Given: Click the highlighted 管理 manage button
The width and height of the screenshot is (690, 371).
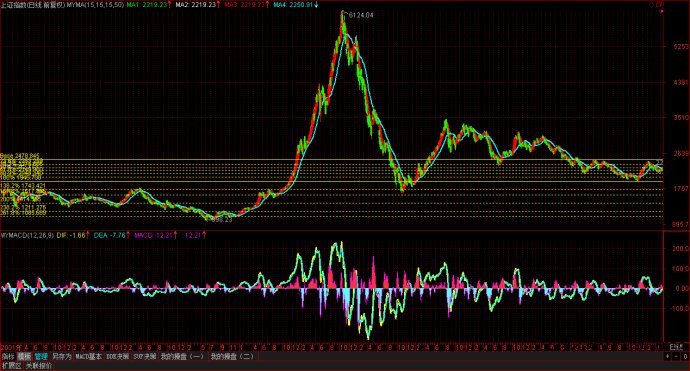Looking at the screenshot, I should 41,356.
